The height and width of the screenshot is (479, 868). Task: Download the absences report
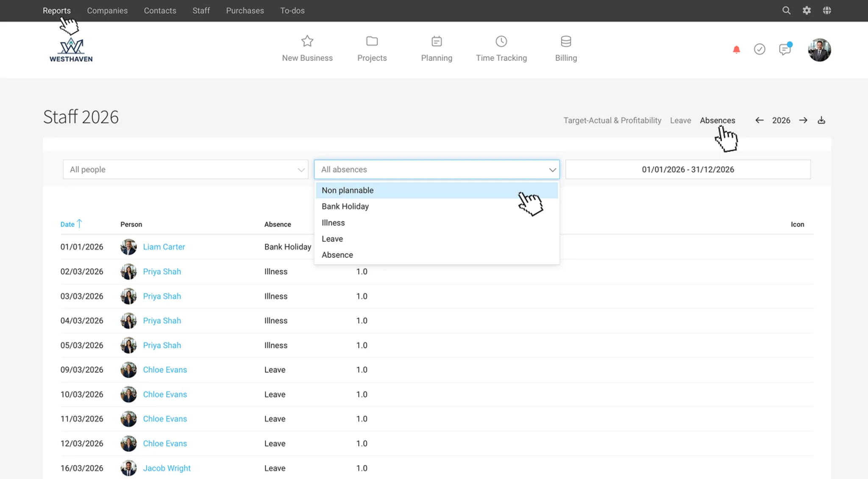(x=821, y=120)
